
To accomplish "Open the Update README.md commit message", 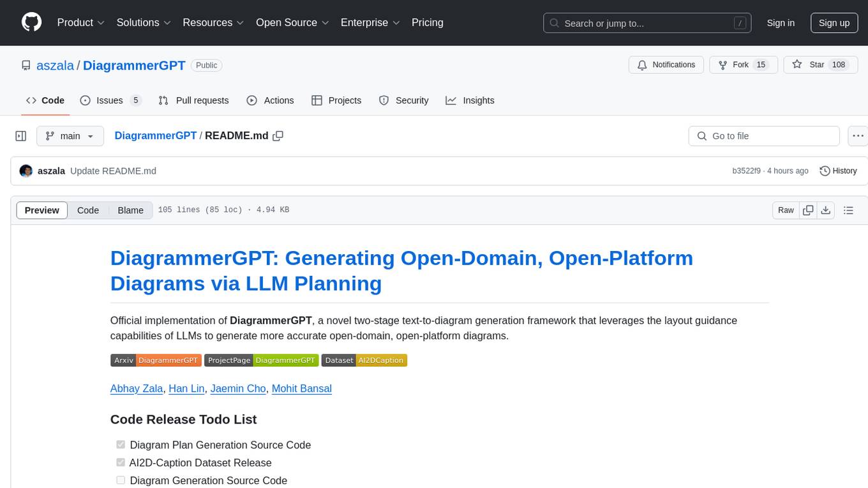I will [113, 171].
